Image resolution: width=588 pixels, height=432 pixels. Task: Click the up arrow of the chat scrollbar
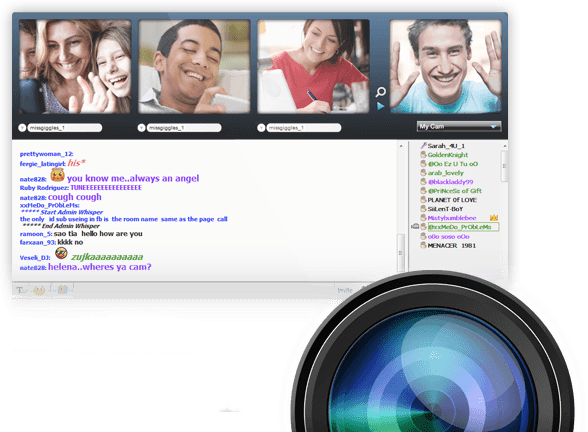click(x=401, y=146)
